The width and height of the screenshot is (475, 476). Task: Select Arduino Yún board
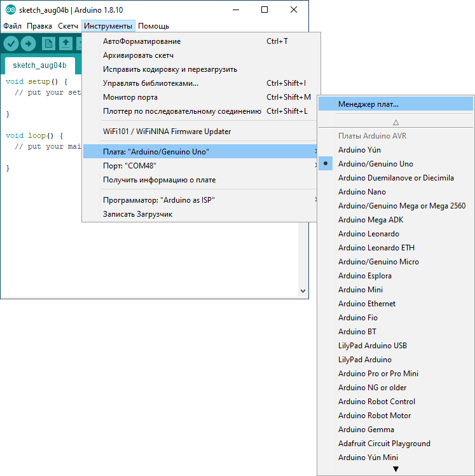pos(396,150)
